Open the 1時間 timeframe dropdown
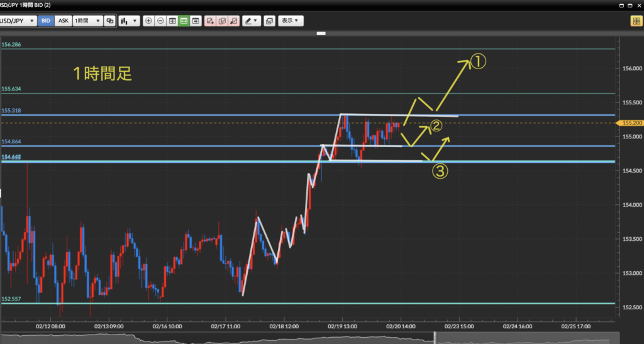This screenshot has width=644, height=344. (x=87, y=21)
